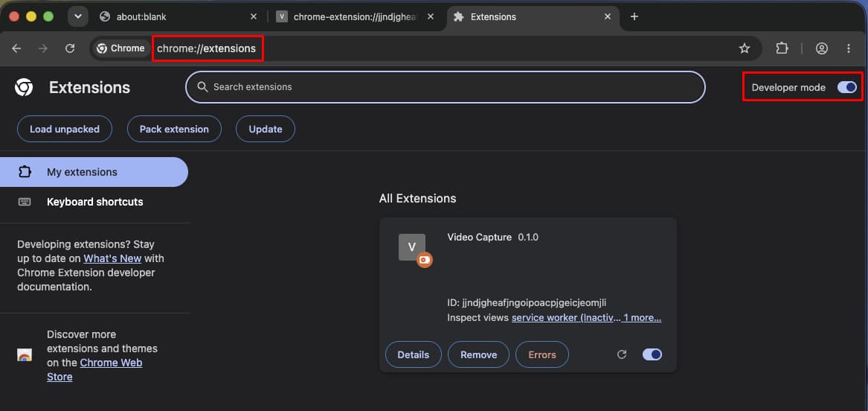The image size is (868, 411).
Task: Select Keyboard shortcuts in the sidebar
Action: pyautogui.click(x=94, y=202)
